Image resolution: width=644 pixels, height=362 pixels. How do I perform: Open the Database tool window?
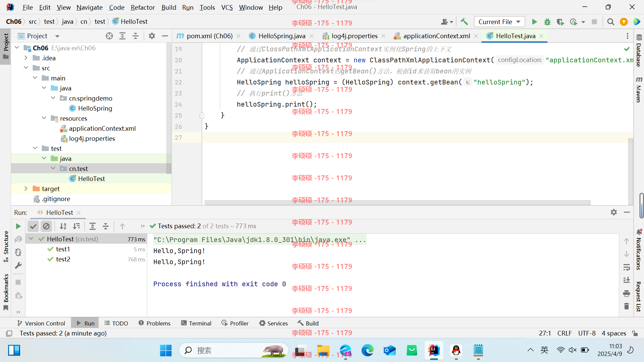click(x=639, y=51)
